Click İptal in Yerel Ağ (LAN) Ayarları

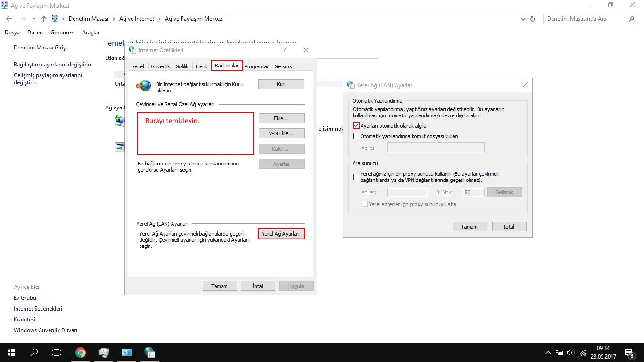pos(509,227)
